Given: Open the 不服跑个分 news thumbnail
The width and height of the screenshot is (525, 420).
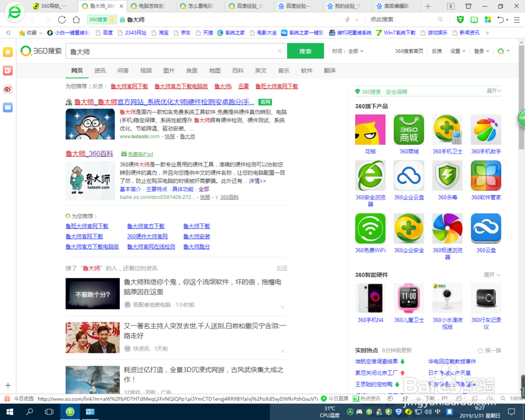Looking at the screenshot, I should click(x=92, y=293).
